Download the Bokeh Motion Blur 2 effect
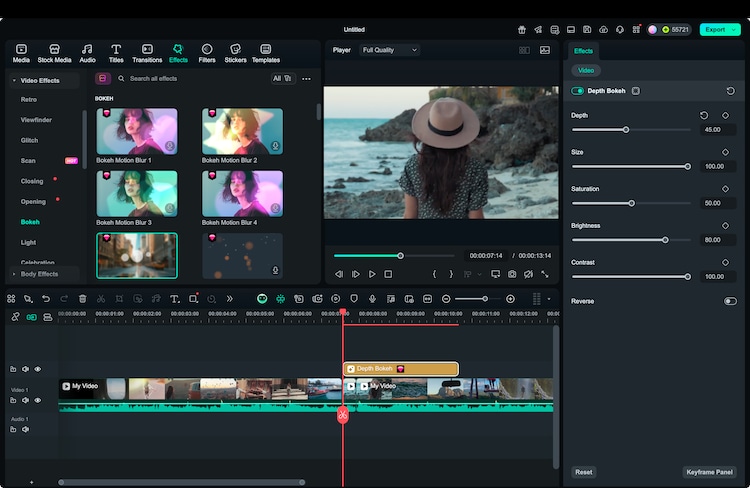This screenshot has height=488, width=750. (x=276, y=146)
